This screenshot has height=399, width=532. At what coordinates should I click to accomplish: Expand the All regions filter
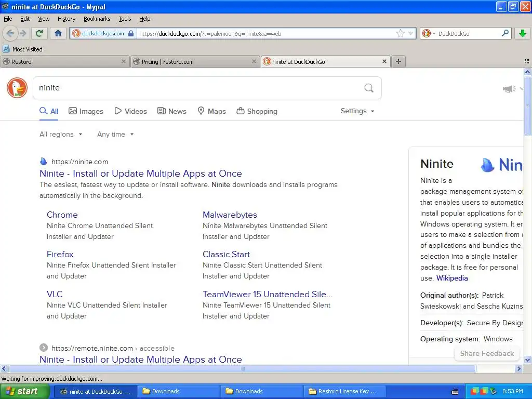tap(61, 135)
